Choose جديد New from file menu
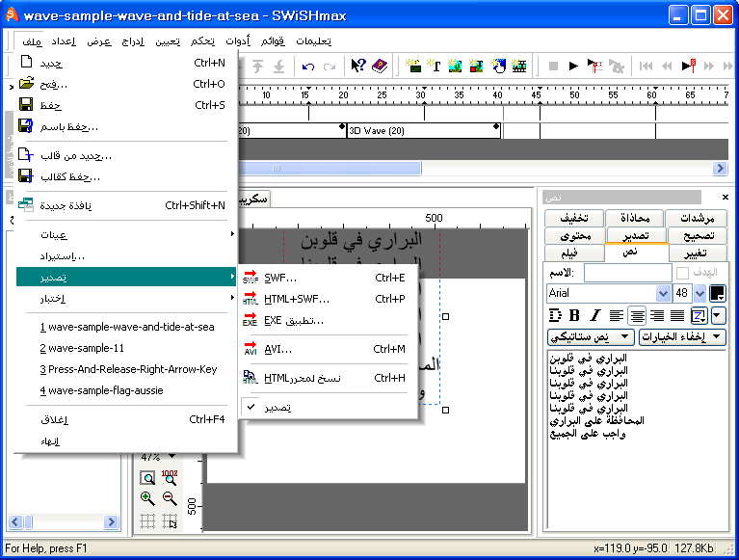739x560 pixels. [x=126, y=63]
